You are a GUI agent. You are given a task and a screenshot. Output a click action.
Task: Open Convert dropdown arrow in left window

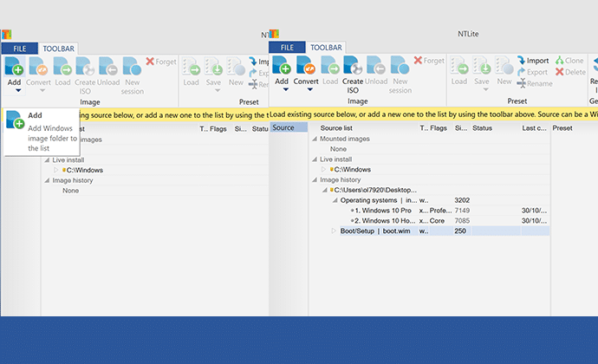[x=42, y=90]
